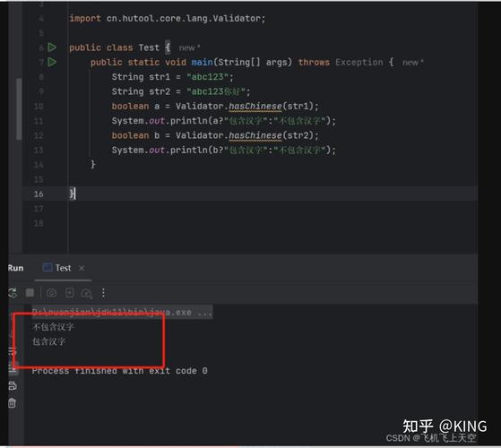Screen dimensions: 501x448
Task: Click the import cn.hutool Validator line
Action: [168, 18]
